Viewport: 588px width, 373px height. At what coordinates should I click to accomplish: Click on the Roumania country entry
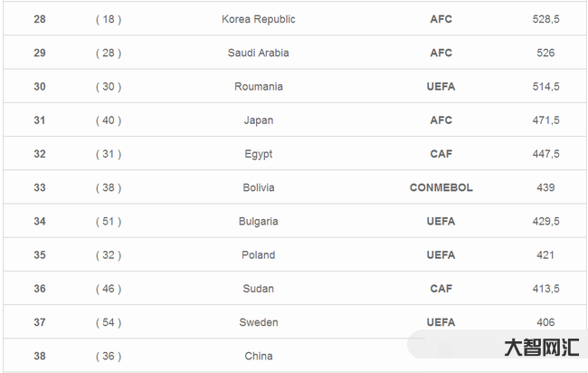pos(258,87)
